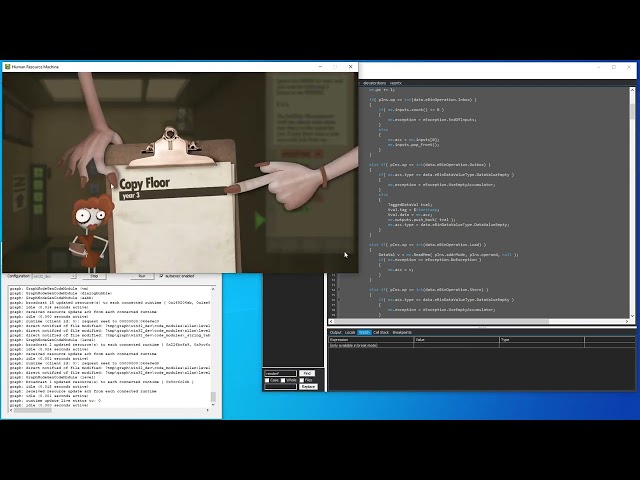Maximize the code editor window
The width and height of the screenshot is (640, 480).
pyautogui.click(x=613, y=67)
